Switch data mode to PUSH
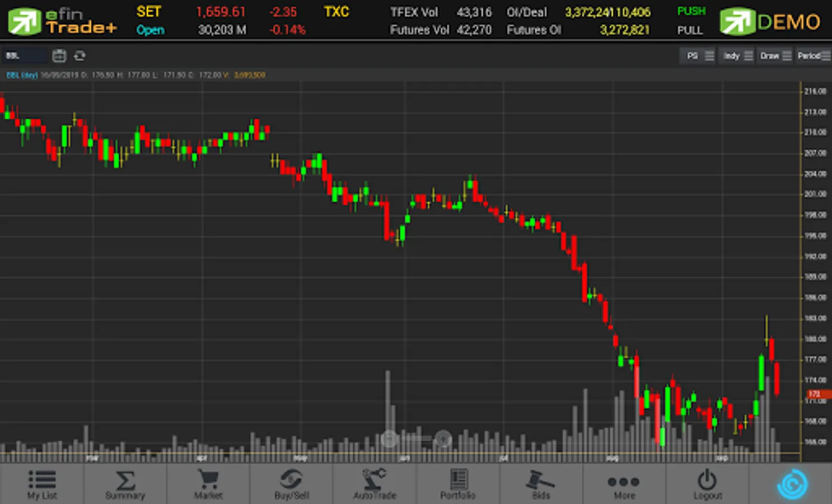This screenshot has width=832, height=504. click(x=691, y=11)
